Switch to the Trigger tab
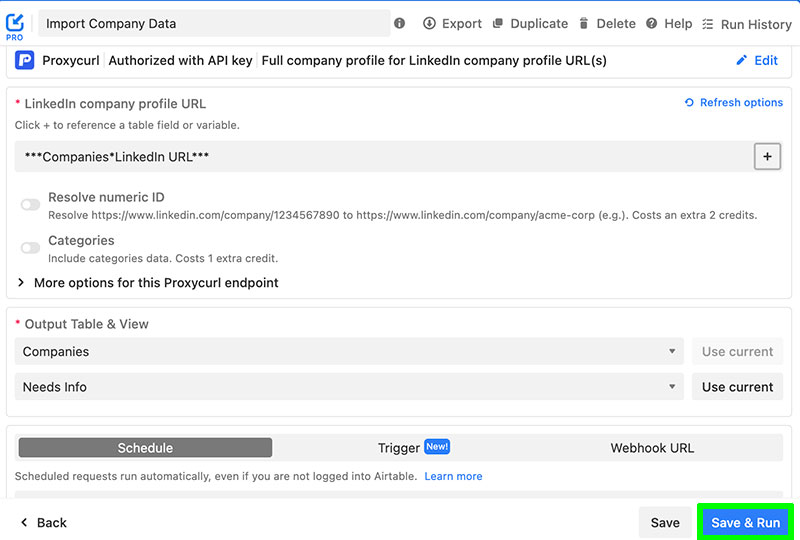Screen dimensions: 800x540 (x=413, y=448)
